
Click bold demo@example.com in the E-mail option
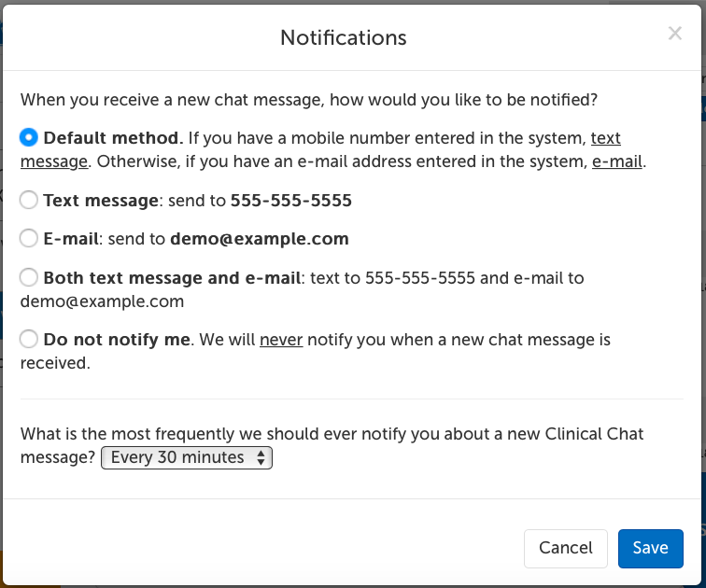(259, 239)
